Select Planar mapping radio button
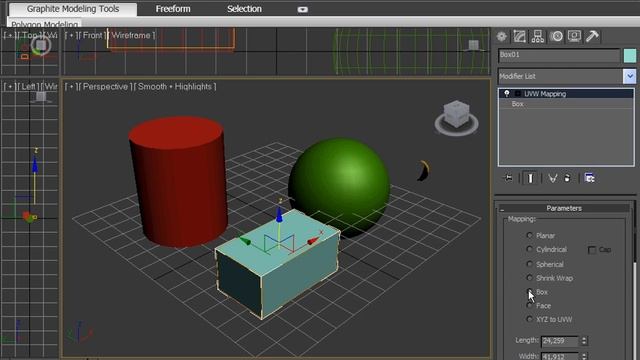The image size is (640, 360). pos(529,235)
